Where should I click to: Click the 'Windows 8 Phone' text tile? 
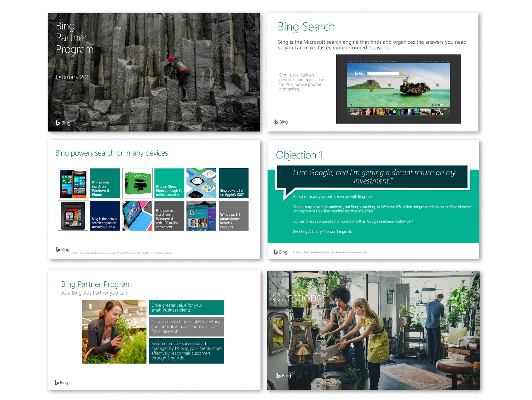click(x=105, y=183)
